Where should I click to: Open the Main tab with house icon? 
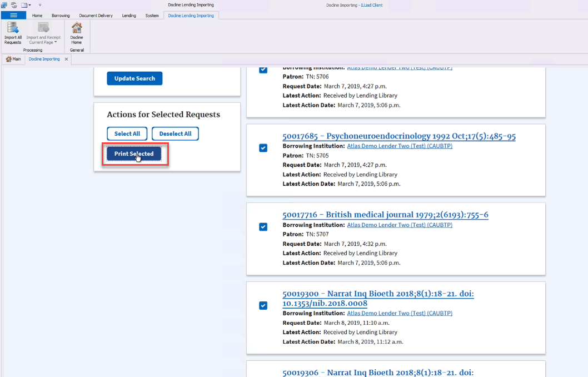[13, 59]
